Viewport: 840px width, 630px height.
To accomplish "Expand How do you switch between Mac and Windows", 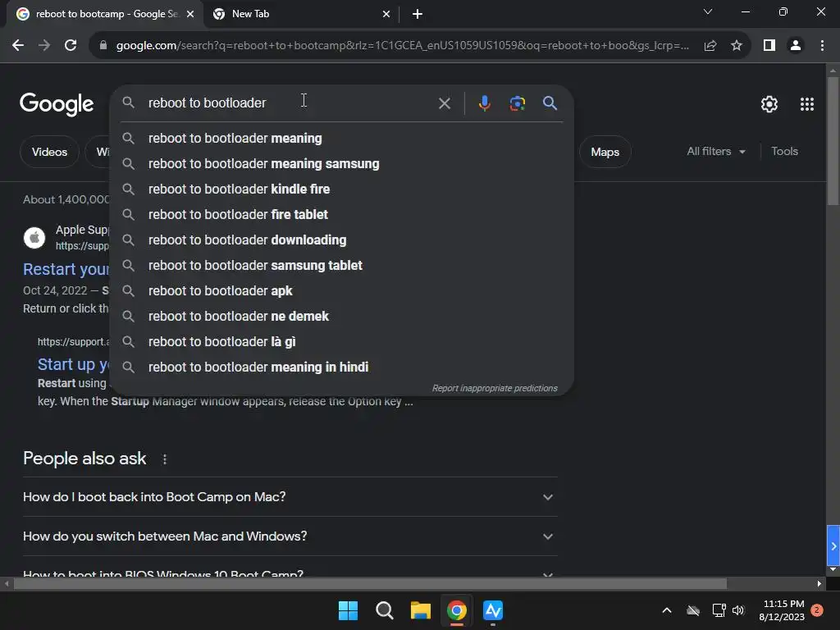I will pyautogui.click(x=290, y=536).
